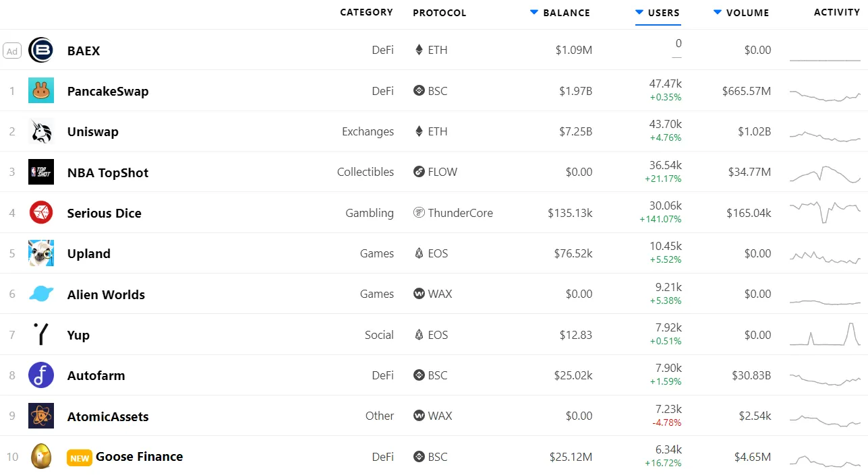This screenshot has width=868, height=475.
Task: Open the Alien Worlds planet icon
Action: tap(41, 294)
